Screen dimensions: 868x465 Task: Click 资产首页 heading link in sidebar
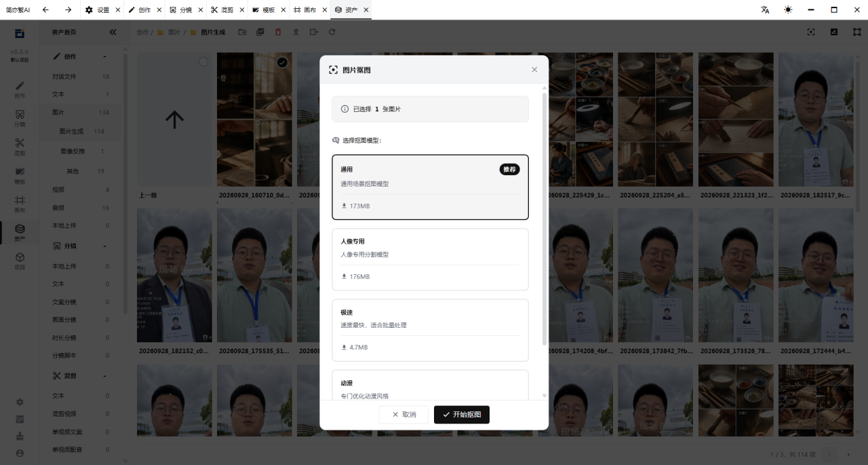(64, 32)
